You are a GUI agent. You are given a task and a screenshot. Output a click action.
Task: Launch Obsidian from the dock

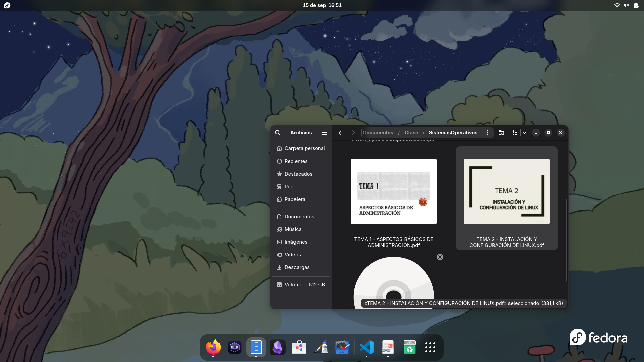[278, 347]
